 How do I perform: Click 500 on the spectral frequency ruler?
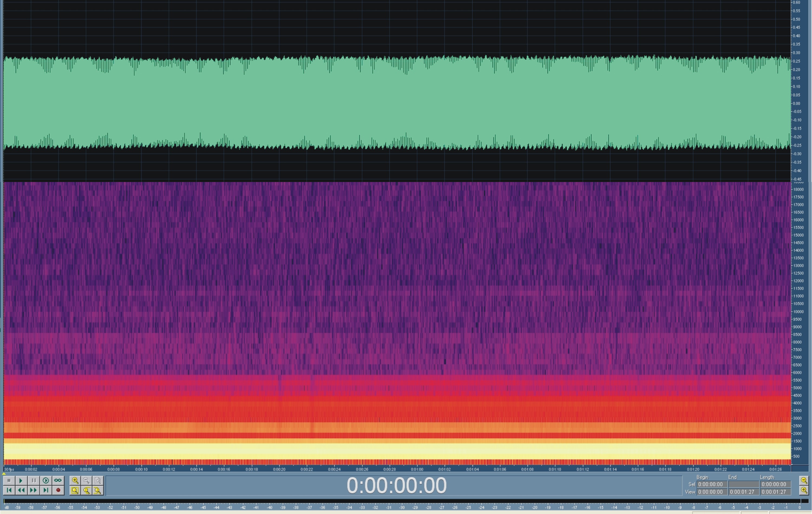(797, 457)
